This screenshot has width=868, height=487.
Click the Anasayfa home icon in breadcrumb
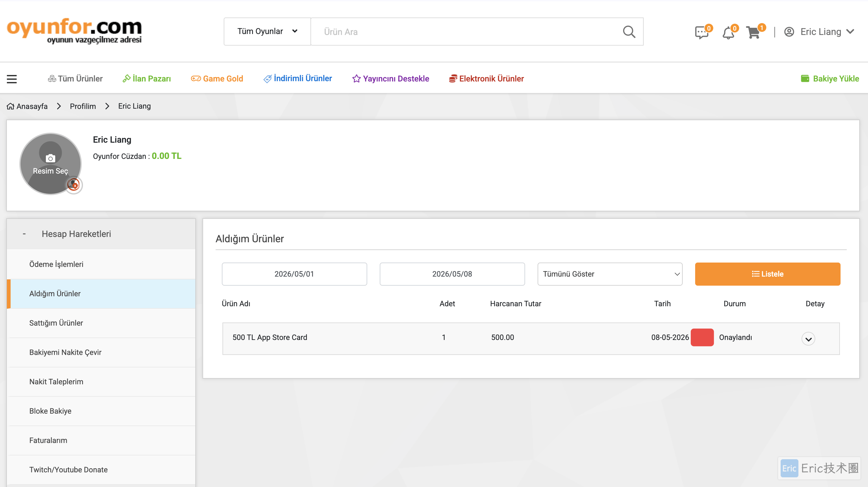click(10, 106)
